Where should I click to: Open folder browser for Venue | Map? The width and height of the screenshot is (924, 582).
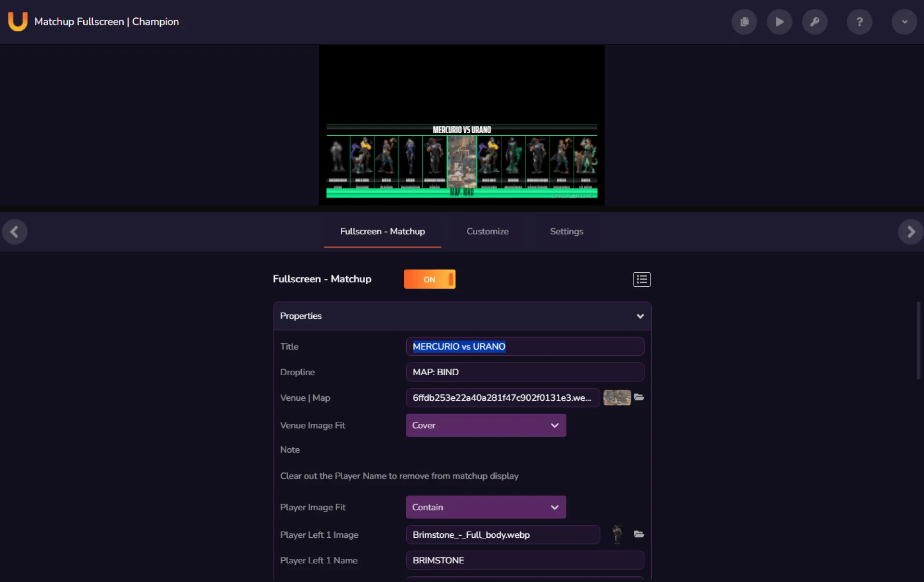[639, 397]
